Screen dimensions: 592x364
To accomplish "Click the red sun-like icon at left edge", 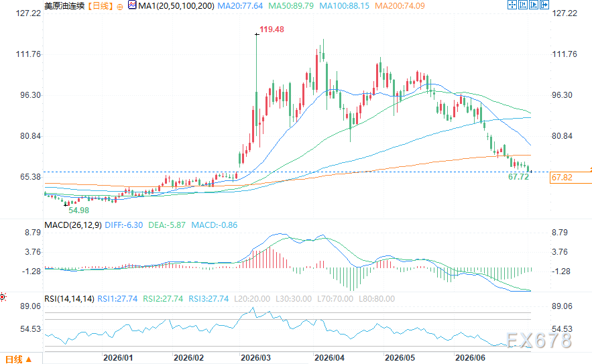I will click(3, 297).
